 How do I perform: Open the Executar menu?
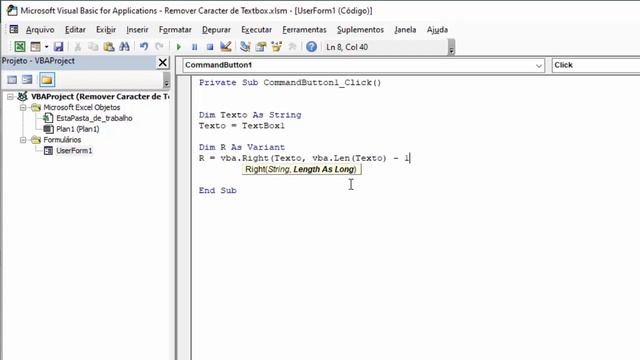coord(256,30)
